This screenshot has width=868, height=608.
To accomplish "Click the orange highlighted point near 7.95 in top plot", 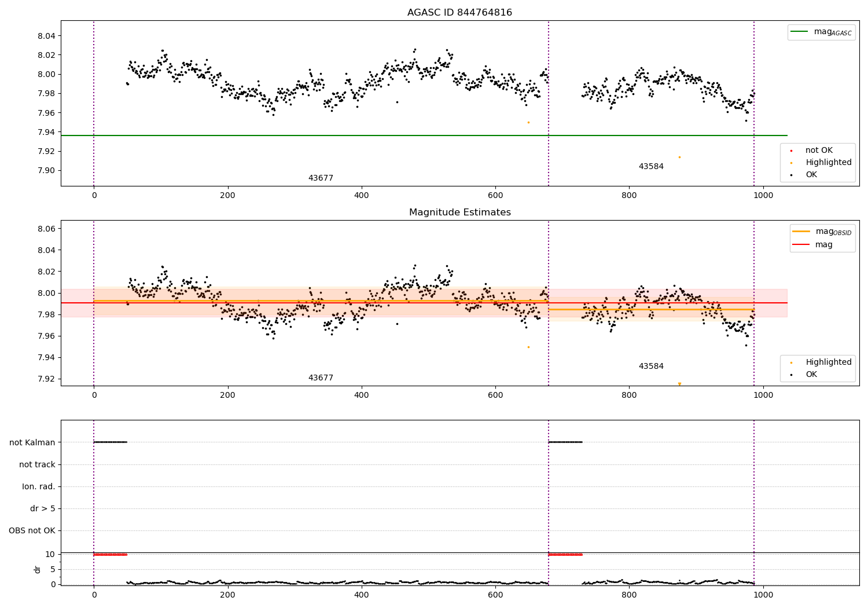I will (x=528, y=123).
